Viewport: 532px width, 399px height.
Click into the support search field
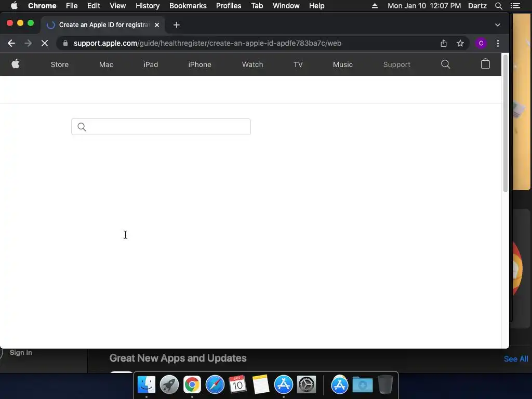click(x=161, y=127)
